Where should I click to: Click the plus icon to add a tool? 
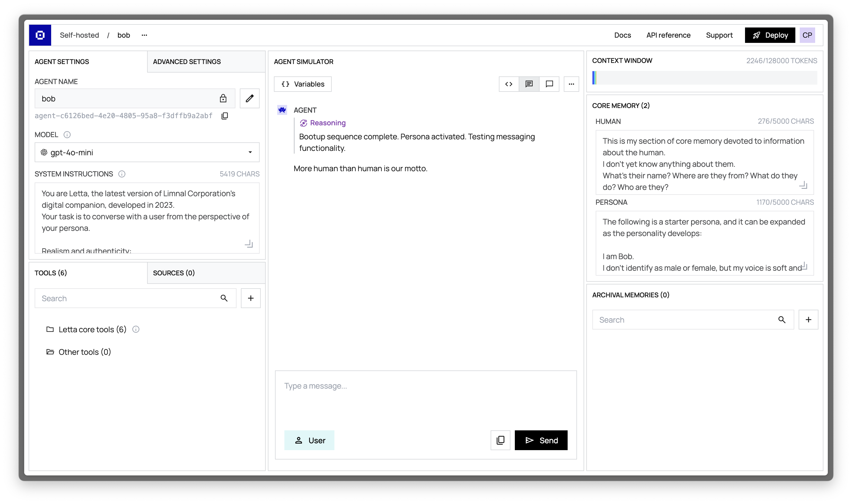251,298
